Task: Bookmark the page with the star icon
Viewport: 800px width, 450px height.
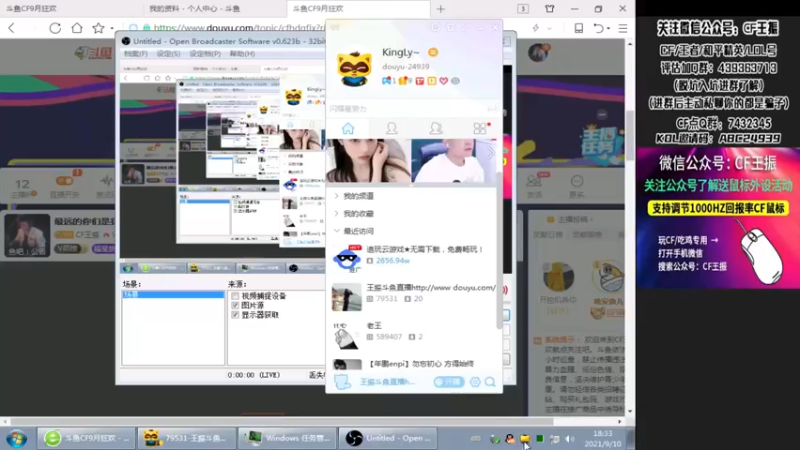Action: pyautogui.click(x=98, y=28)
